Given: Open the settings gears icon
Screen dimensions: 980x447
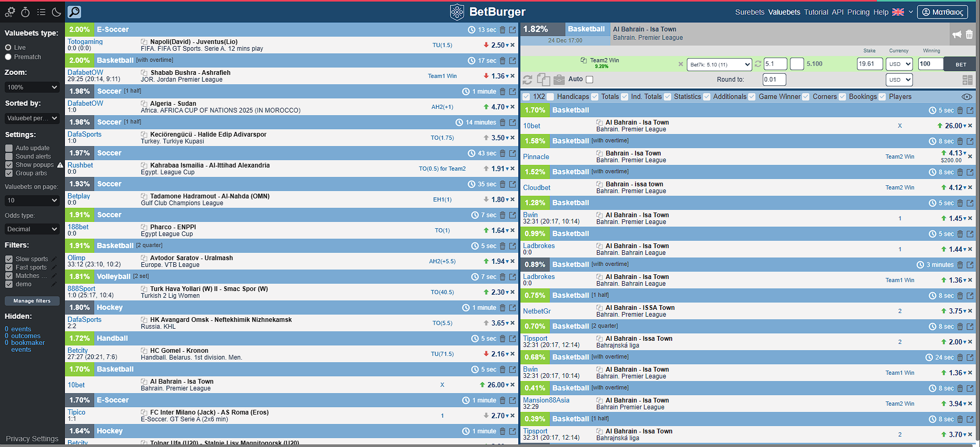Looking at the screenshot, I should click(x=10, y=12).
